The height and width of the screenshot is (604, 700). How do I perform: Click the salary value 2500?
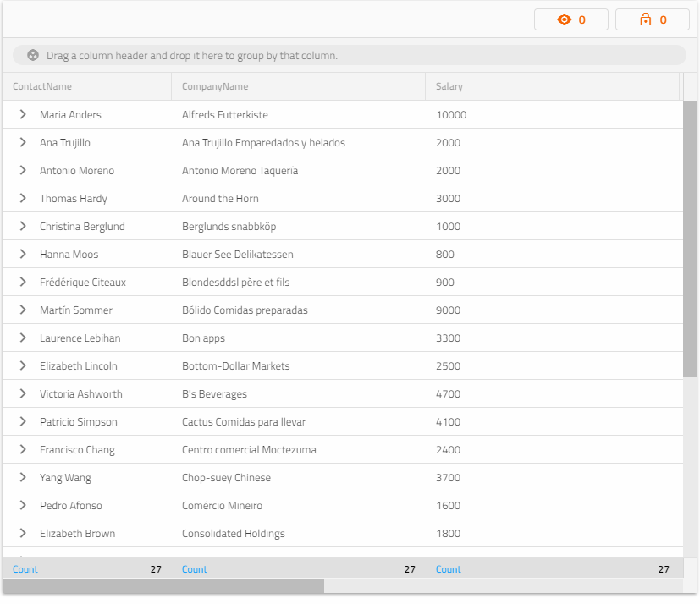[448, 365]
